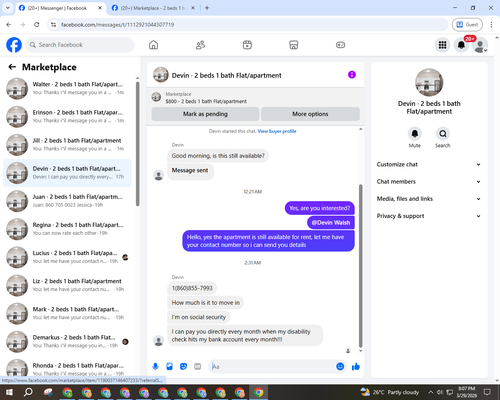
Task: Reload the page
Action: [x=37, y=24]
